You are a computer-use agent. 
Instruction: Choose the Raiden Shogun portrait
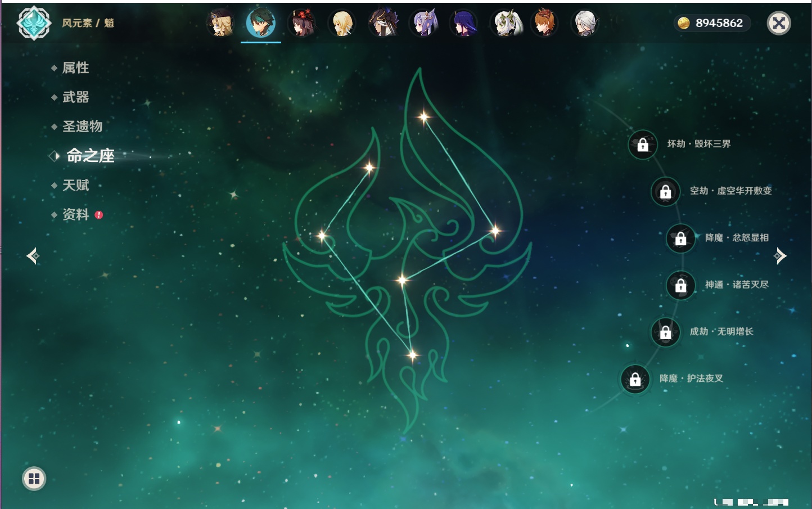click(464, 24)
